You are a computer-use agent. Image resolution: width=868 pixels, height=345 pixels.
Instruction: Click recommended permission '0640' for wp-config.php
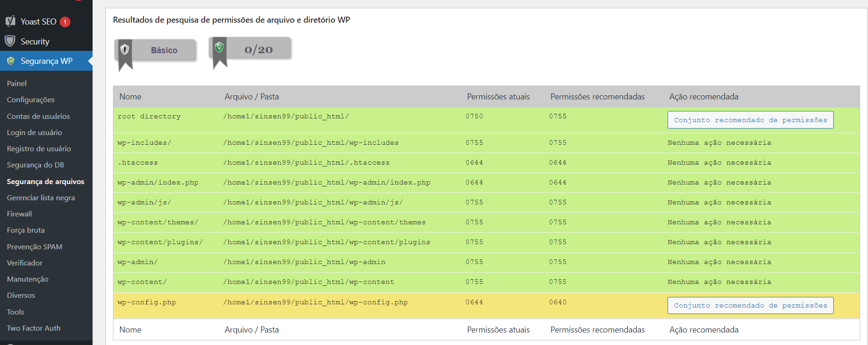point(558,302)
